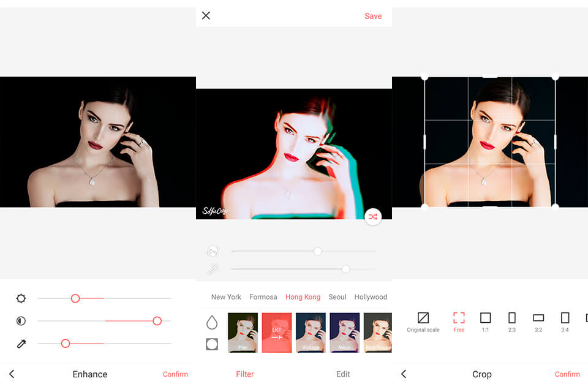Save the filtered photo

[373, 16]
